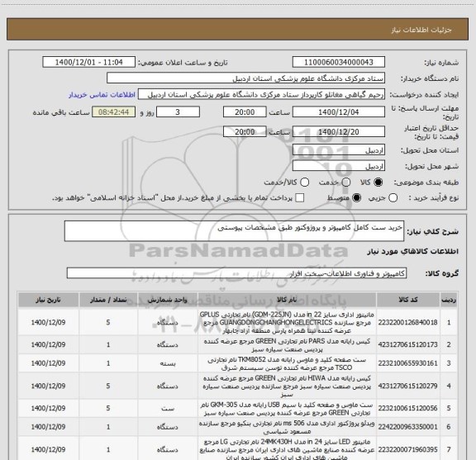The height and width of the screenshot is (460, 476).
Task: Click the price validity date 1400/12/20
Action: click(339, 131)
